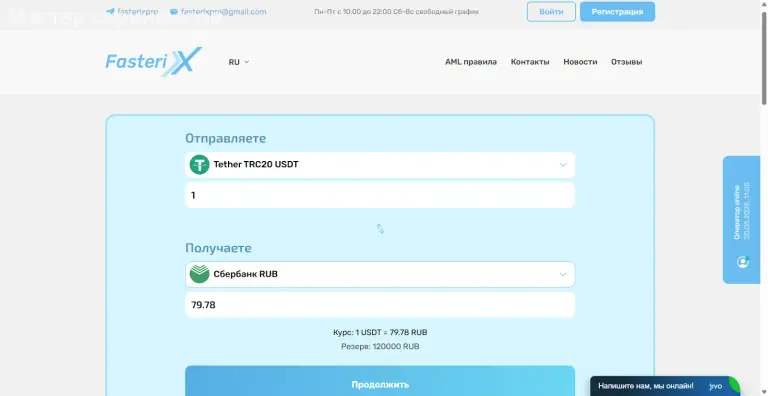Click the Войти login button
768x396 pixels.
tap(551, 12)
